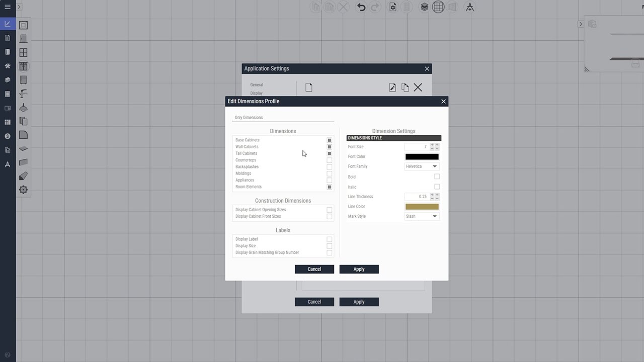Click Apply in Application Settings window
The width and height of the screenshot is (644, 362).
[359, 302]
